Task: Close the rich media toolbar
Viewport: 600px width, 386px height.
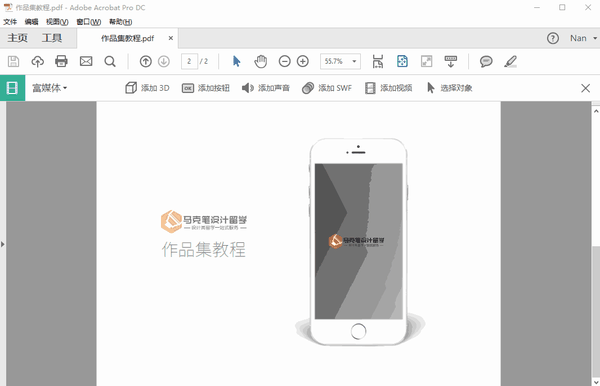Action: point(585,88)
